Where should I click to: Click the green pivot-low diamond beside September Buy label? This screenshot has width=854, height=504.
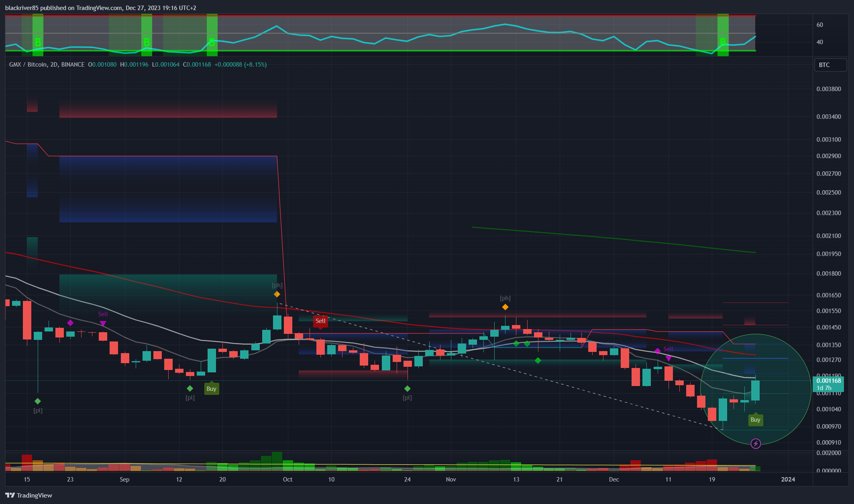click(x=190, y=388)
